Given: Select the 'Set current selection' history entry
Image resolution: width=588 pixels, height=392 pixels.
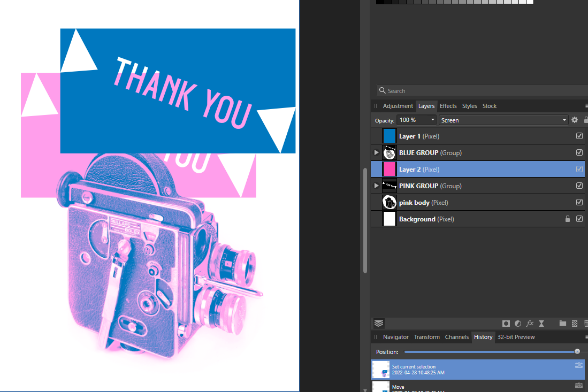Looking at the screenshot, I should [x=478, y=369].
